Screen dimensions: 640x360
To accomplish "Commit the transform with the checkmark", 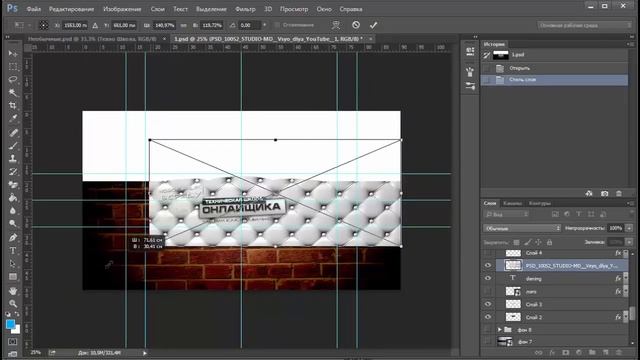I will point(373,25).
